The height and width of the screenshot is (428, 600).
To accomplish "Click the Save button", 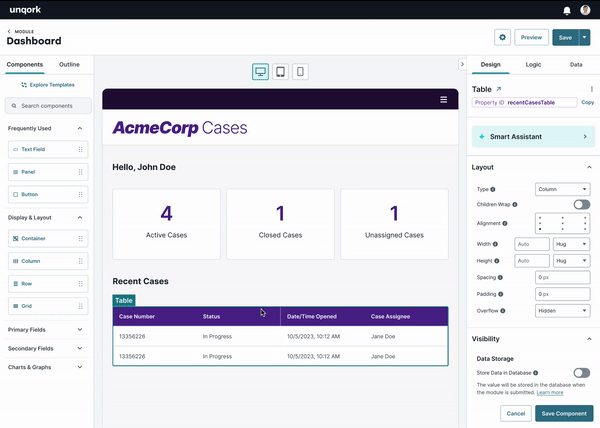I will coord(566,37).
